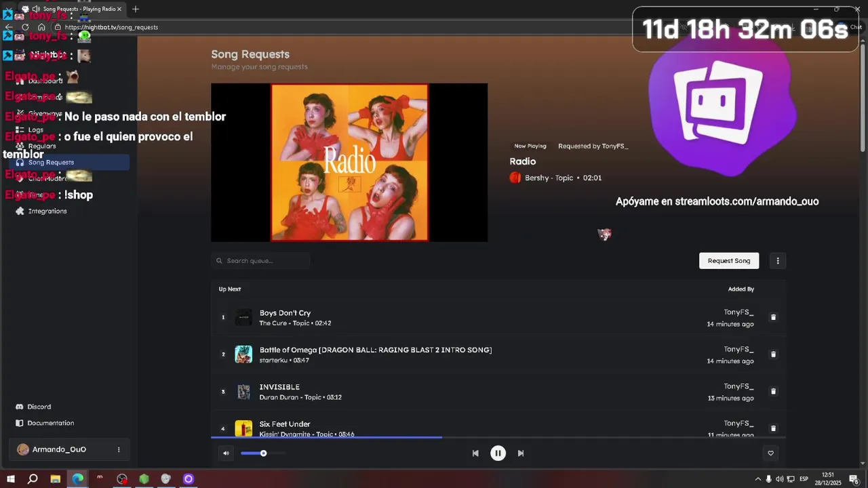Favorite the current song with heart icon
Screen dimensions: 868x488
[x=770, y=453]
